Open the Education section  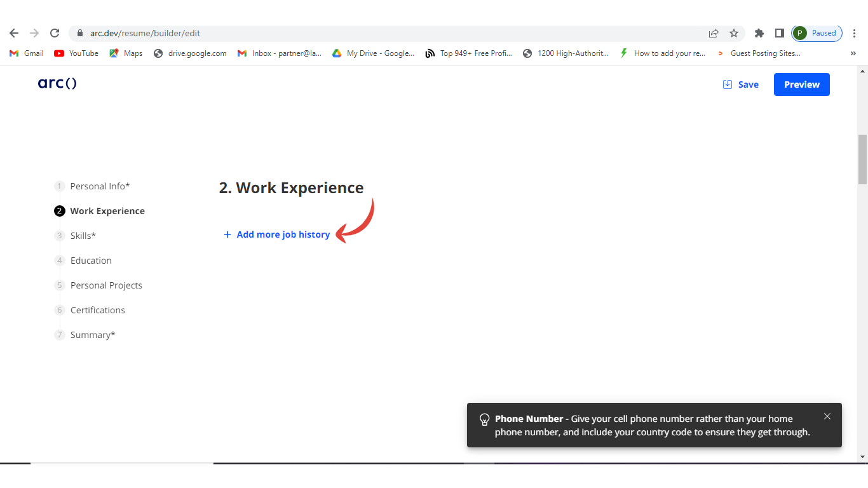pyautogui.click(x=91, y=261)
